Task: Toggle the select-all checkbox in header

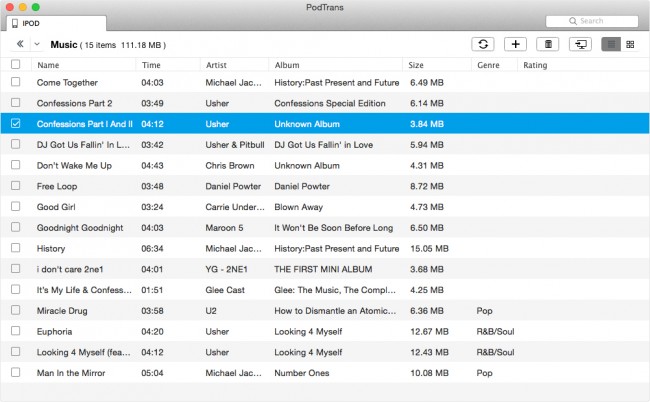Action: (x=15, y=65)
